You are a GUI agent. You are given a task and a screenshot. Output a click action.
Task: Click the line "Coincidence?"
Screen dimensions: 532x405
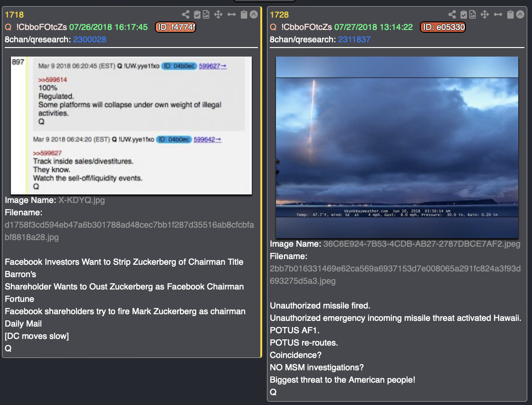(295, 355)
